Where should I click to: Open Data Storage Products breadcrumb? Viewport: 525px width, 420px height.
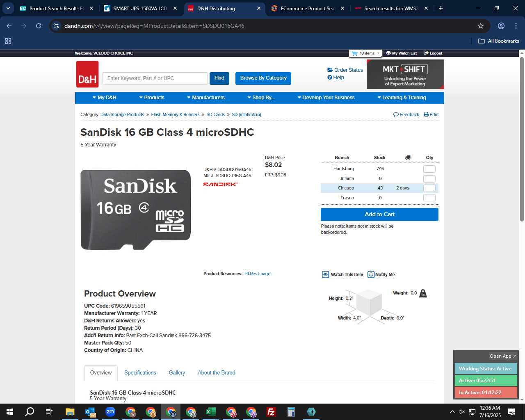click(122, 114)
